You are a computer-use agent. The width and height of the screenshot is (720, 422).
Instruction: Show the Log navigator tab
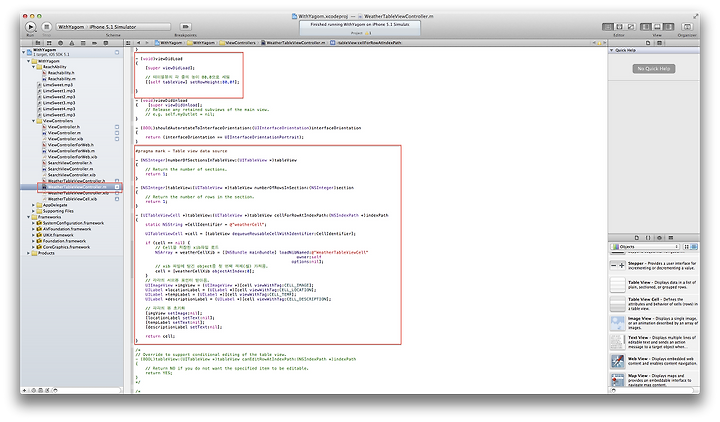click(106, 43)
